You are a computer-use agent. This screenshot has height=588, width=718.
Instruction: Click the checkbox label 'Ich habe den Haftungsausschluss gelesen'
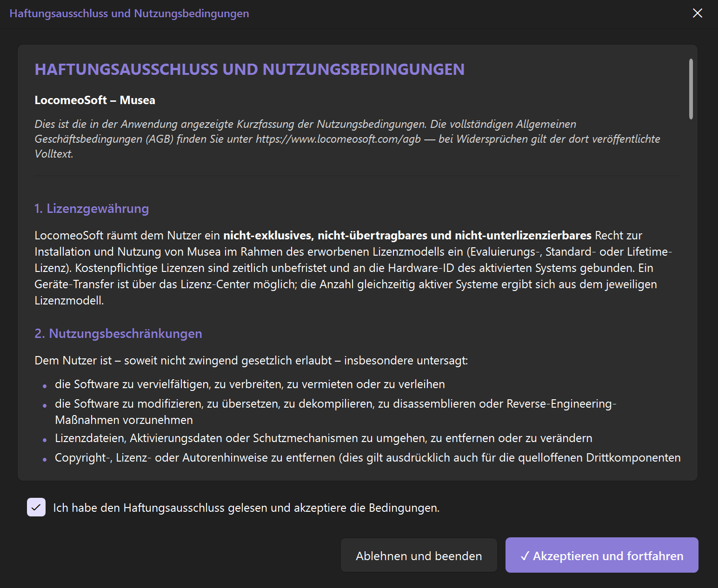246,508
